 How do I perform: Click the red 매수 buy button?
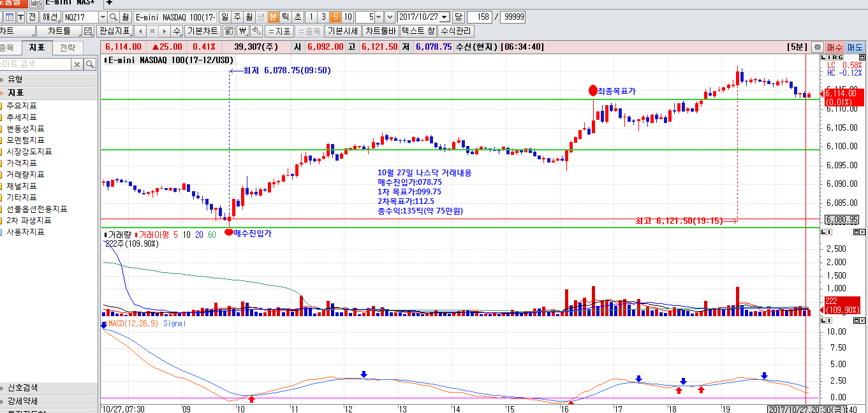[835, 47]
